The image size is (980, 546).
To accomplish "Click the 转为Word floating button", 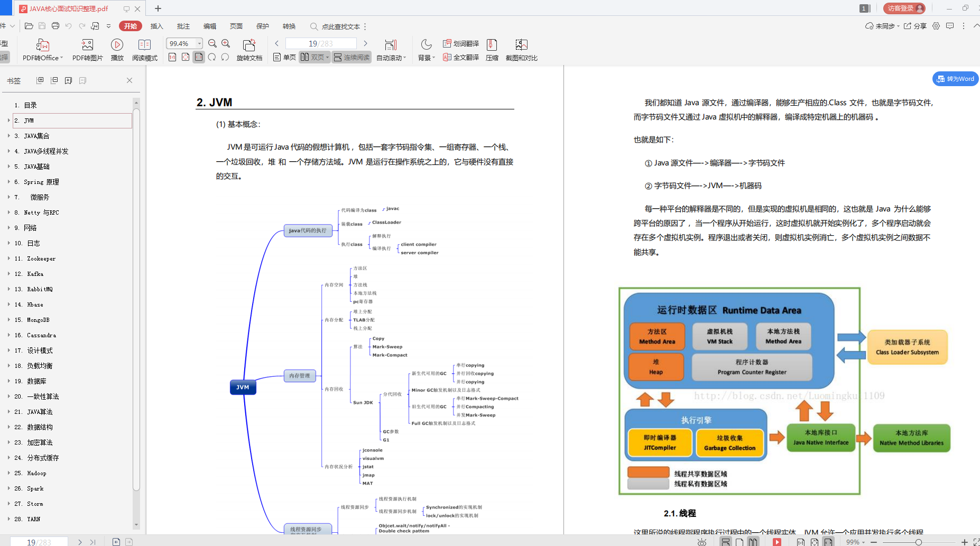I will (x=955, y=79).
